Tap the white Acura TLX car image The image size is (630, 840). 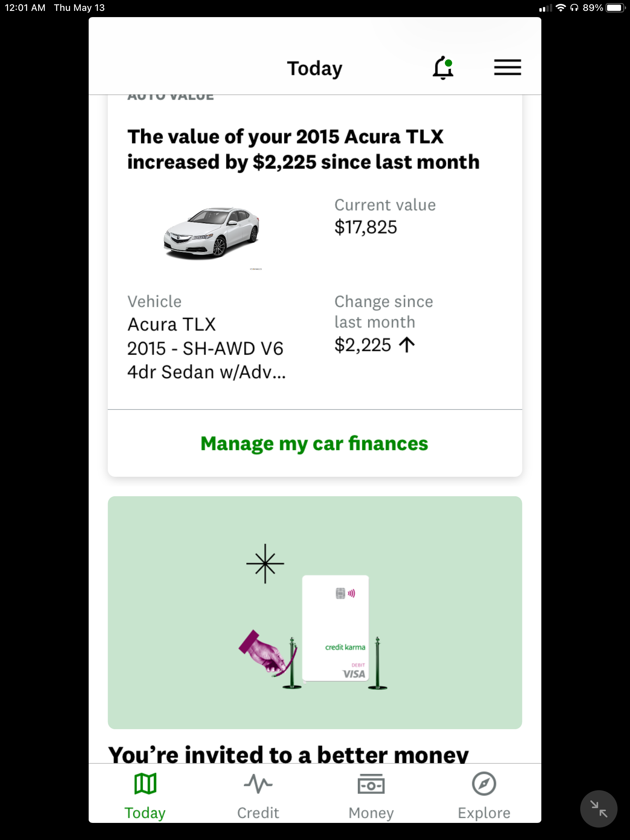(x=212, y=233)
